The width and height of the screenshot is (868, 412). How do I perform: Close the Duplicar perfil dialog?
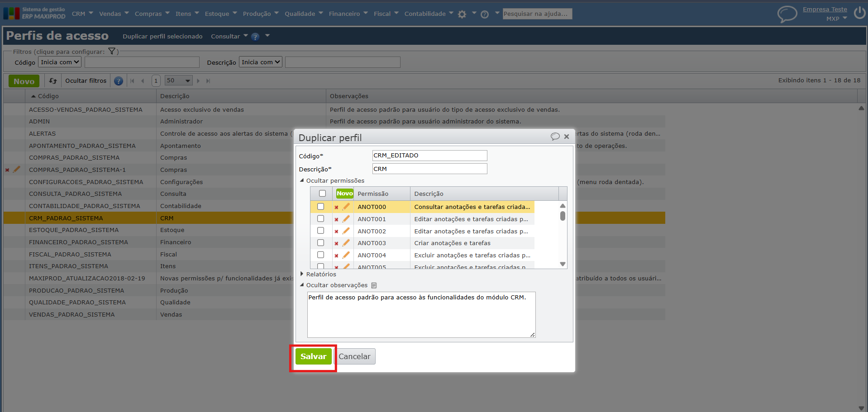[x=567, y=137]
